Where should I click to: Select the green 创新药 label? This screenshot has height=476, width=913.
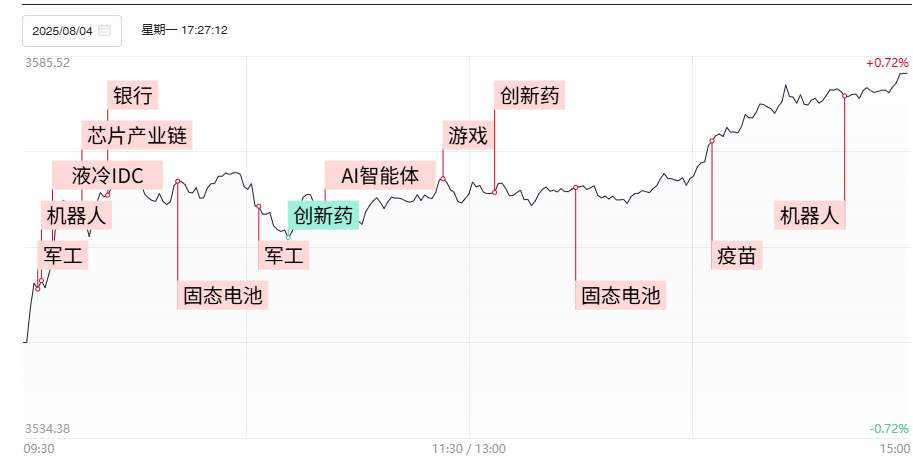pyautogui.click(x=323, y=216)
